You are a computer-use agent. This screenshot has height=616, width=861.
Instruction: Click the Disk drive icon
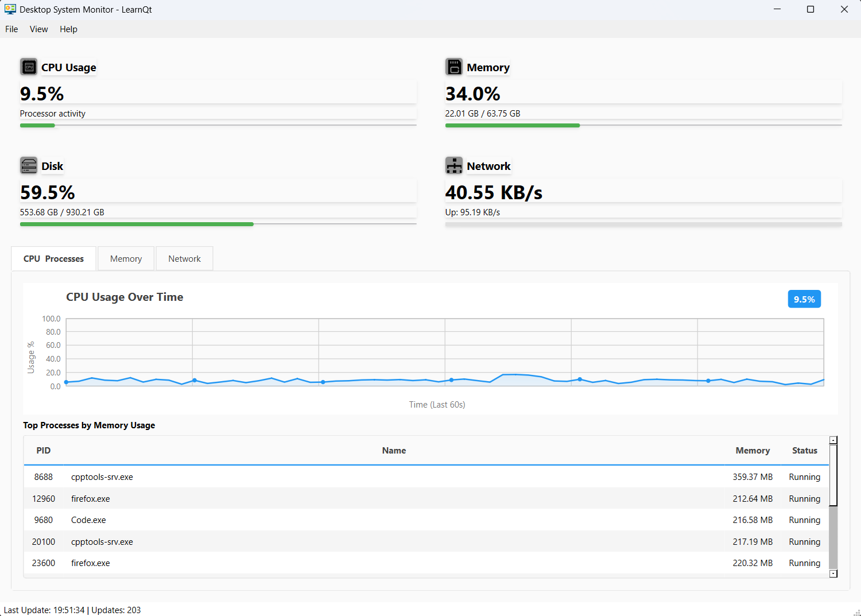(29, 166)
